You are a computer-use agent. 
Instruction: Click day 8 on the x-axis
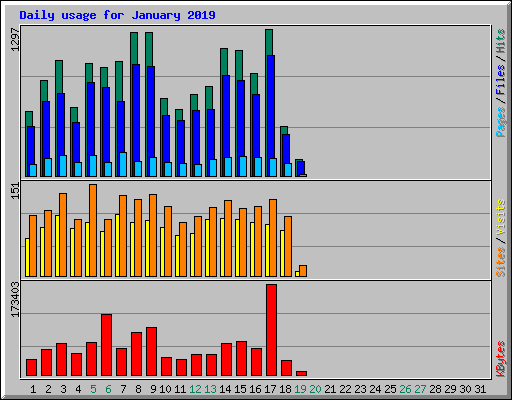138,389
